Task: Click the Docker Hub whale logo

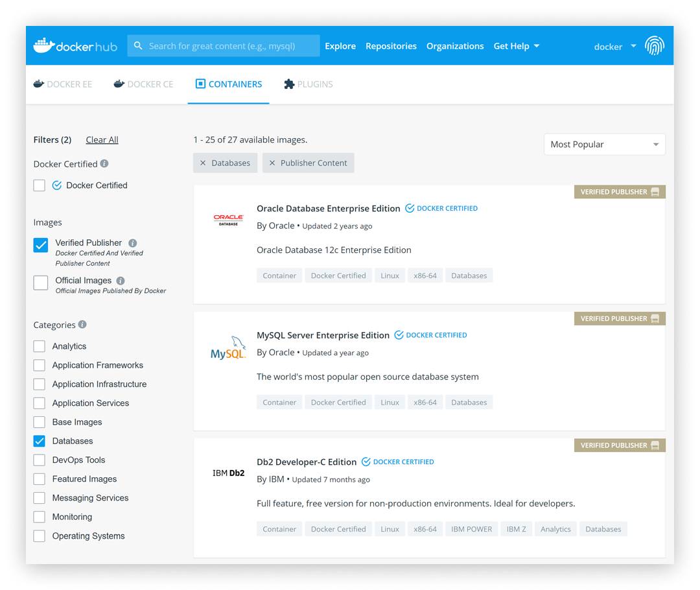Action: click(x=44, y=45)
